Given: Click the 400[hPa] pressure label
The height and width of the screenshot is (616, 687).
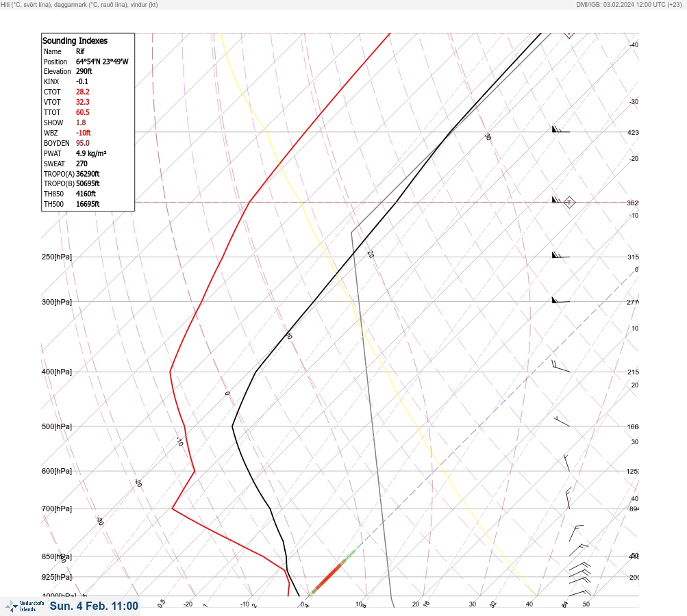Looking at the screenshot, I should 57,372.
